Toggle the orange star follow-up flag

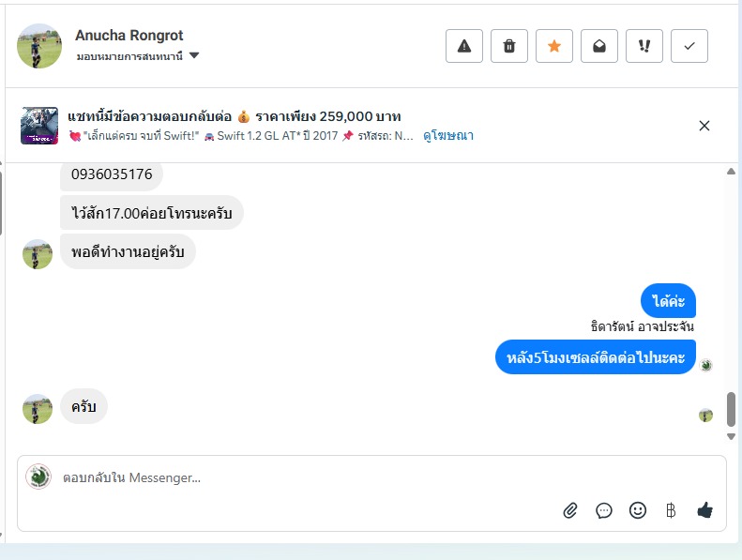[x=554, y=46]
